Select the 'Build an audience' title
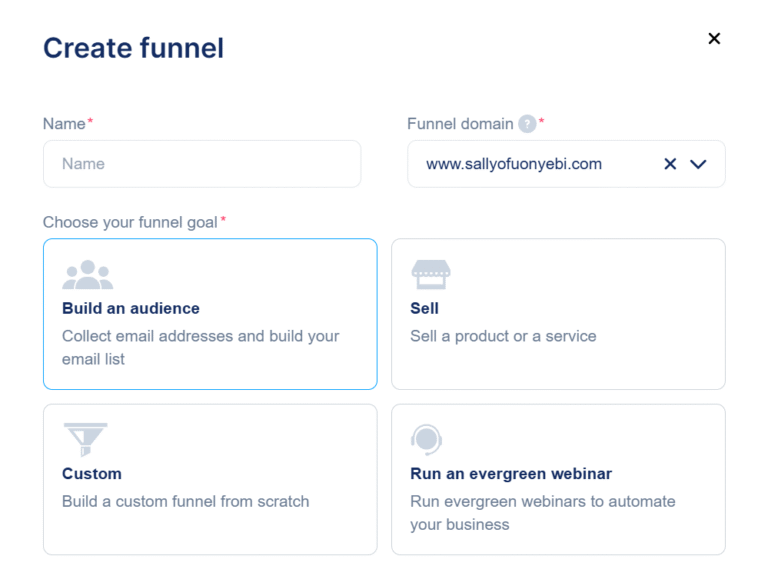This screenshot has height=576, width=768. tap(131, 308)
